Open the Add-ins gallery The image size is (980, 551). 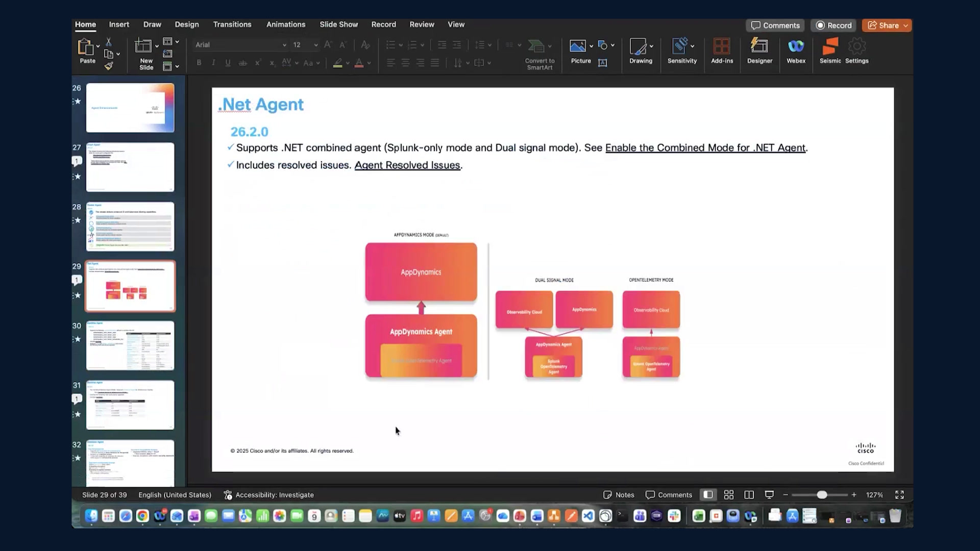[x=722, y=51]
